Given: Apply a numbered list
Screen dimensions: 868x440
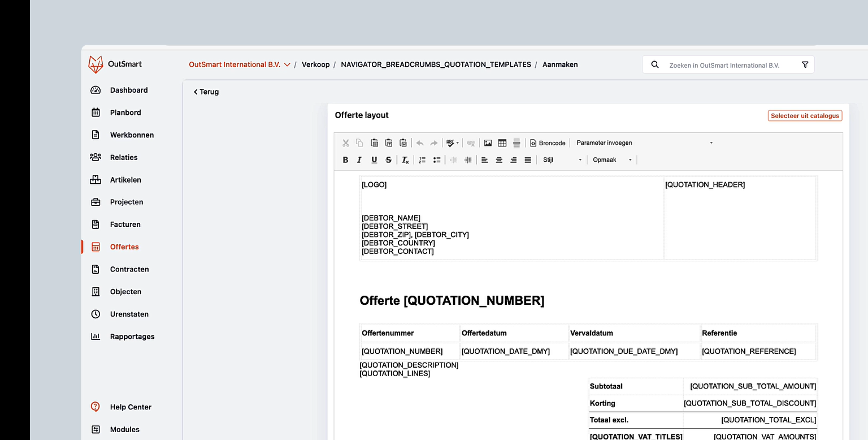Looking at the screenshot, I should pyautogui.click(x=422, y=159).
